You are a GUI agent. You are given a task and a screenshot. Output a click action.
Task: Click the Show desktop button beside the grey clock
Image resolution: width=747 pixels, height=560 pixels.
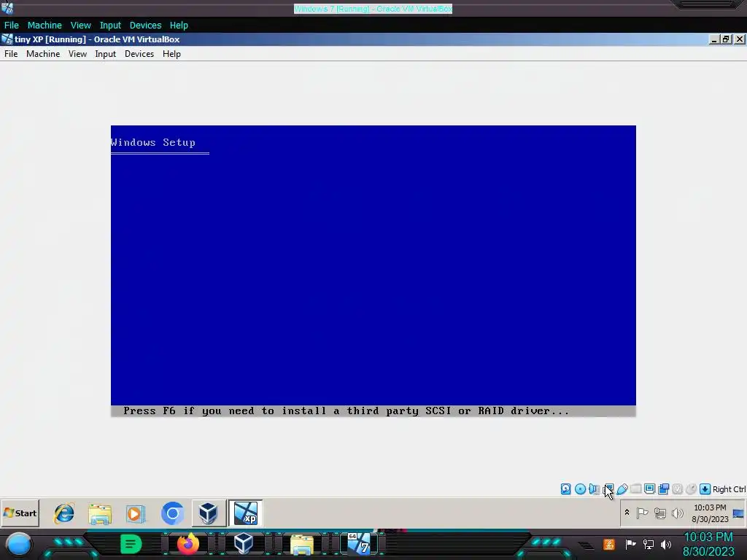click(x=738, y=513)
